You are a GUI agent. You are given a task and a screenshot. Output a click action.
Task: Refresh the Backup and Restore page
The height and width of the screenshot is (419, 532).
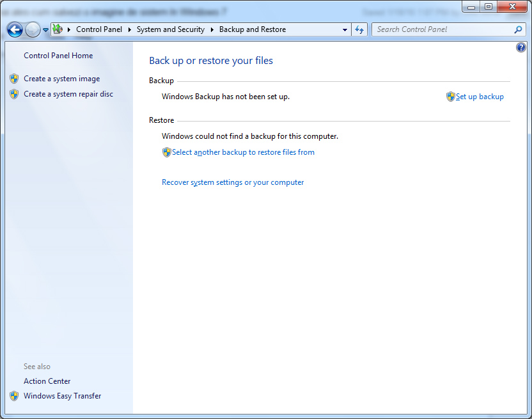pyautogui.click(x=359, y=30)
